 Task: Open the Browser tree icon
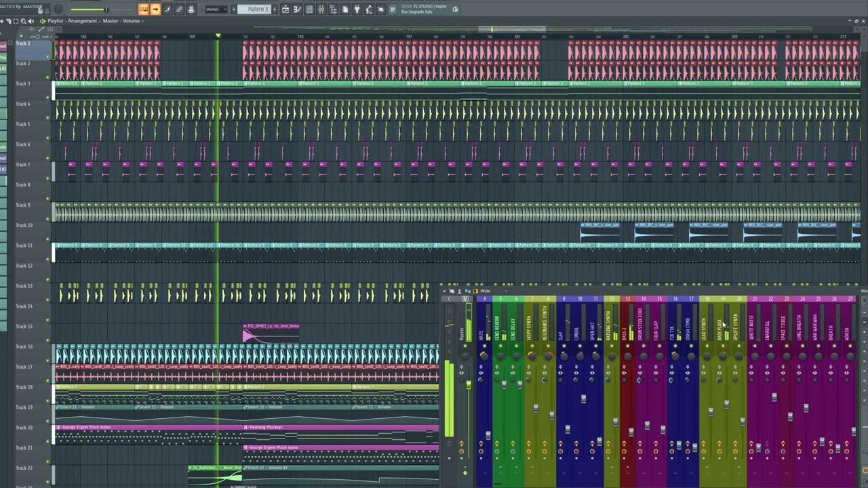[333, 9]
